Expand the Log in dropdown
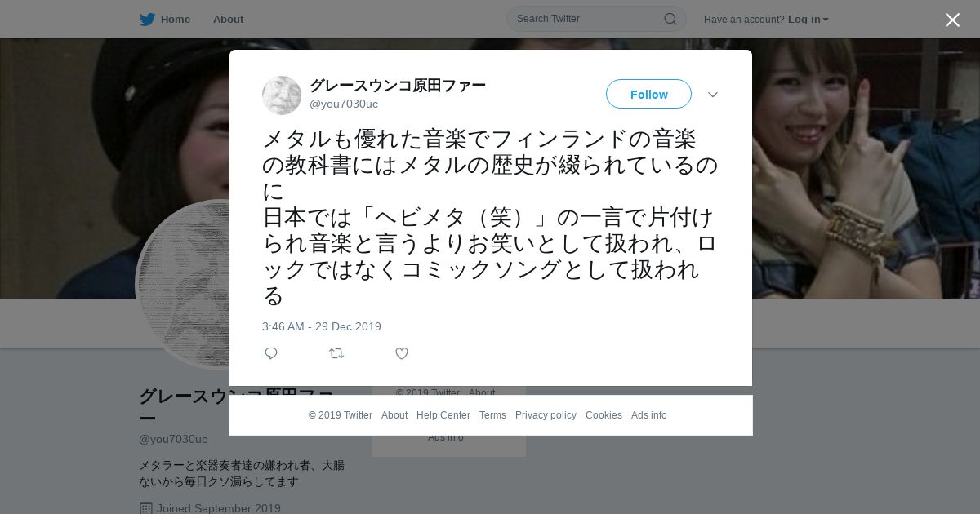This screenshot has height=514, width=980. pyautogui.click(x=808, y=19)
